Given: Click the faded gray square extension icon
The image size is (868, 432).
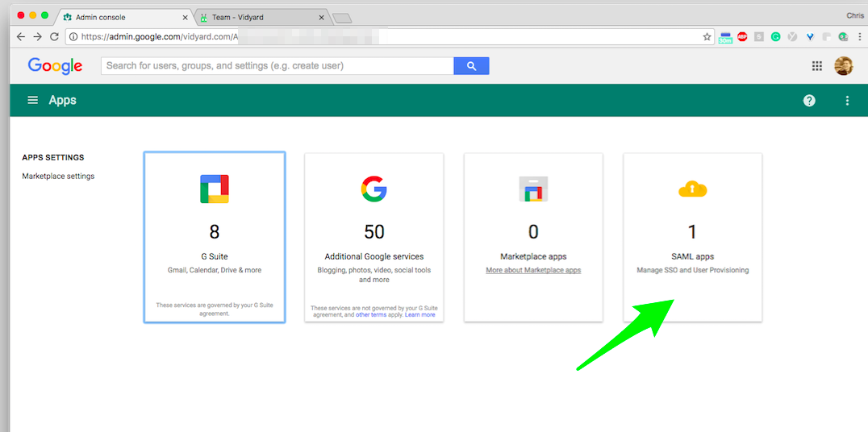Looking at the screenshot, I should coord(827,37).
